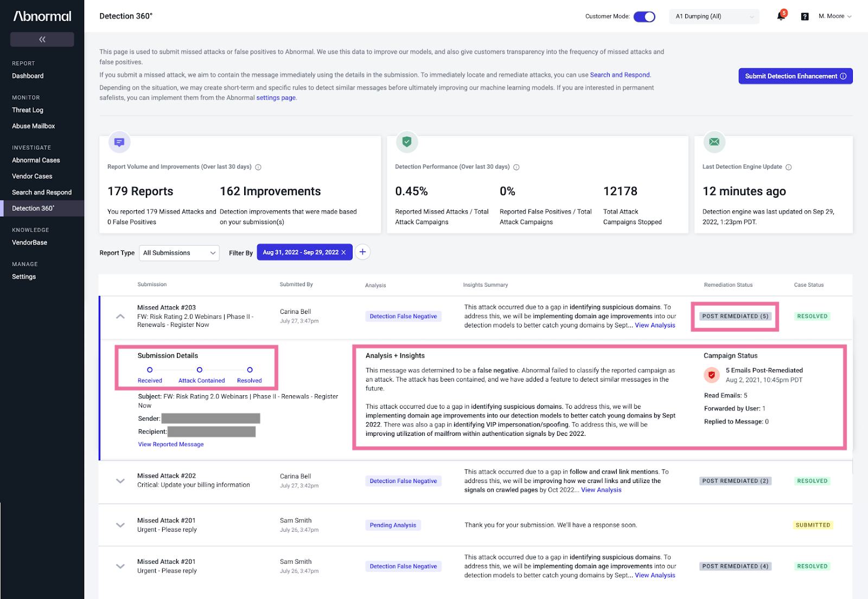Follow the settings page link
The height and width of the screenshot is (599, 868).
[x=276, y=98]
